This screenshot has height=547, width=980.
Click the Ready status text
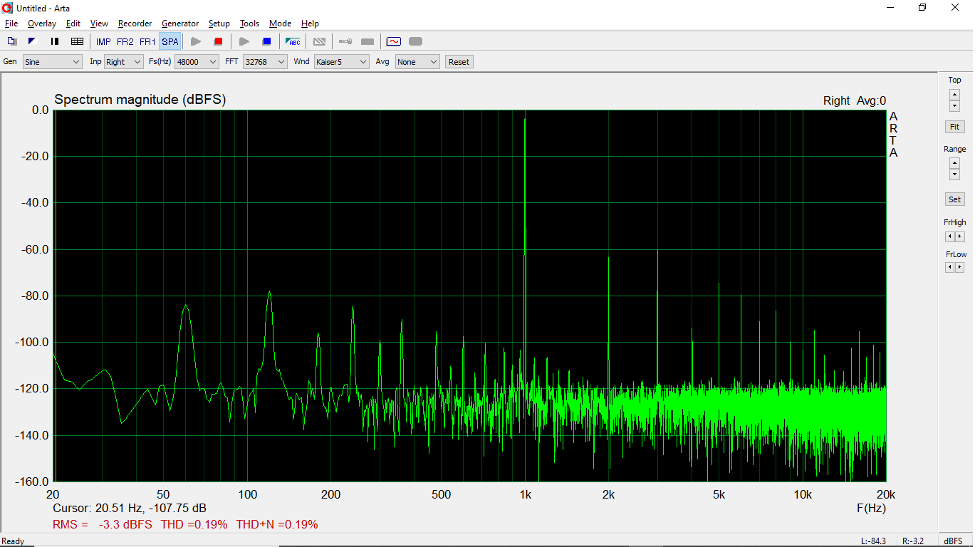(x=13, y=541)
